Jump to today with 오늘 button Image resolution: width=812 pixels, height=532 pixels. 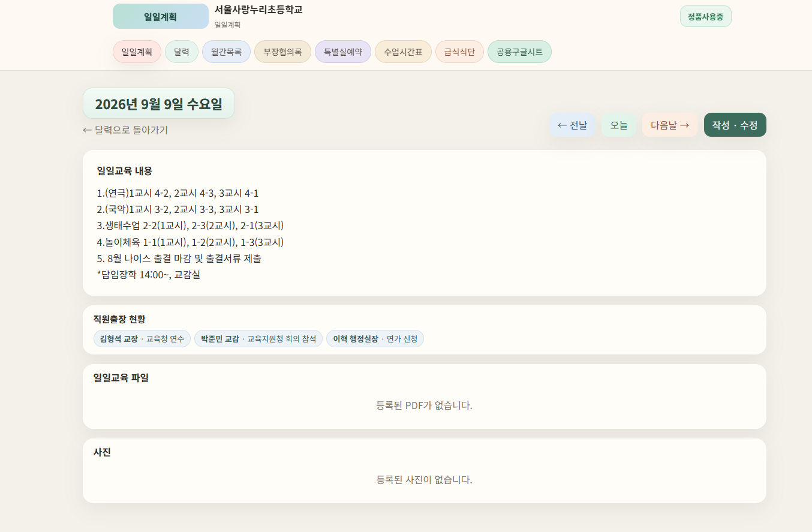(x=619, y=125)
